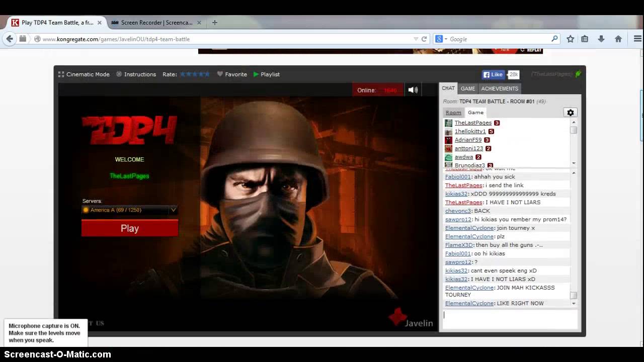Open chat settings gear

[571, 113]
